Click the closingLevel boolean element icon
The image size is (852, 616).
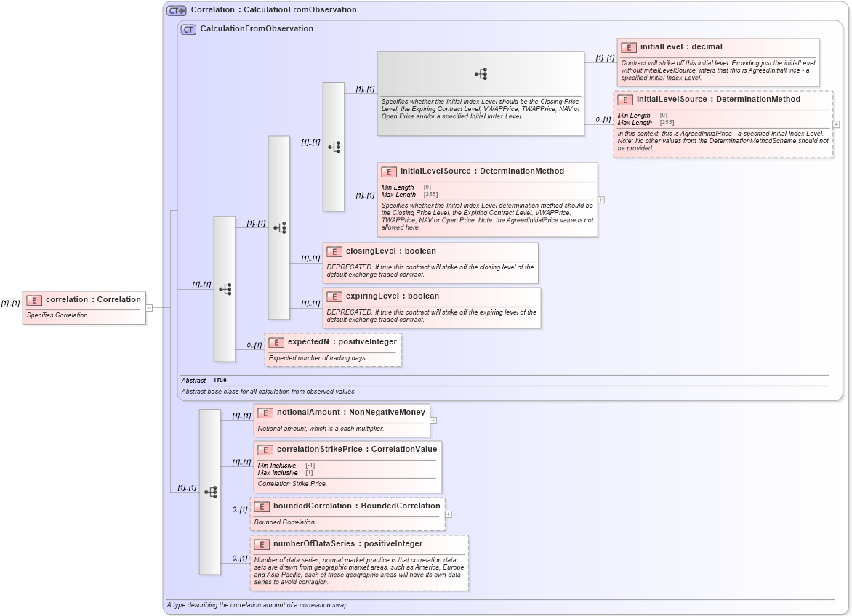click(334, 251)
